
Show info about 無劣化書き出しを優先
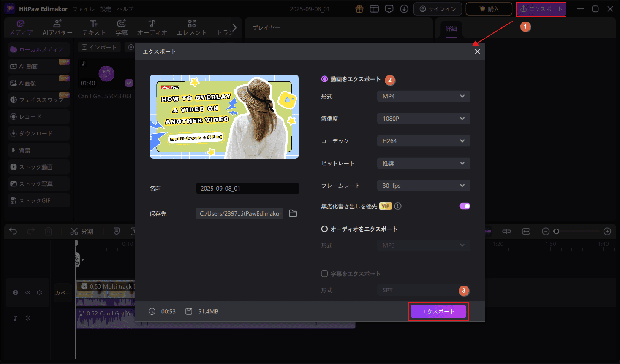[x=398, y=206]
